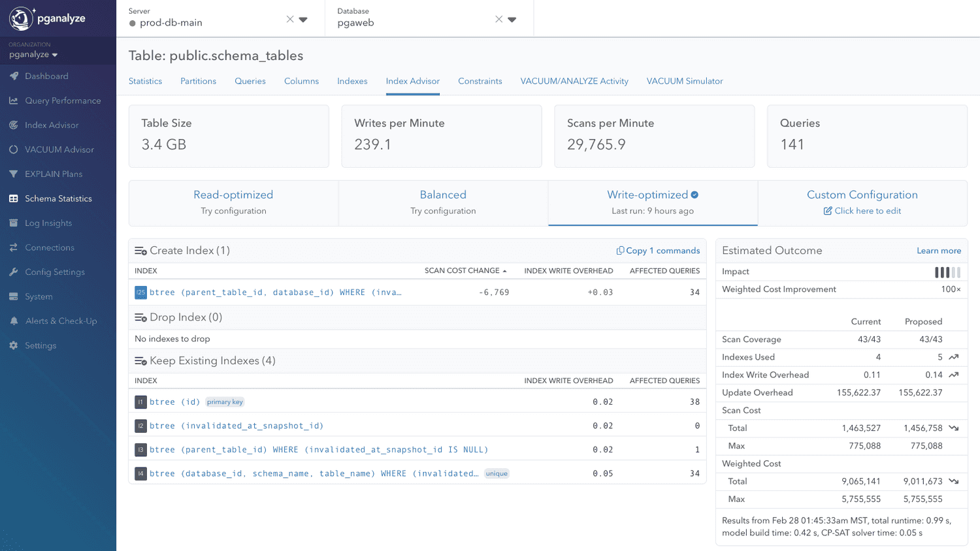Open the VACUUM Simulator tab
Viewport: 980px width, 551px height.
(684, 81)
